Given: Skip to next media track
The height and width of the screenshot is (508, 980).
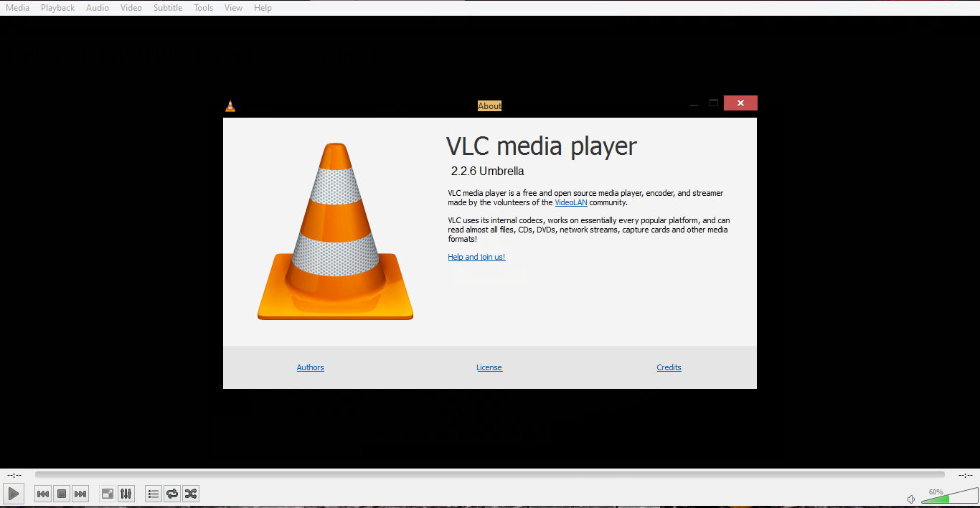Looking at the screenshot, I should (80, 494).
